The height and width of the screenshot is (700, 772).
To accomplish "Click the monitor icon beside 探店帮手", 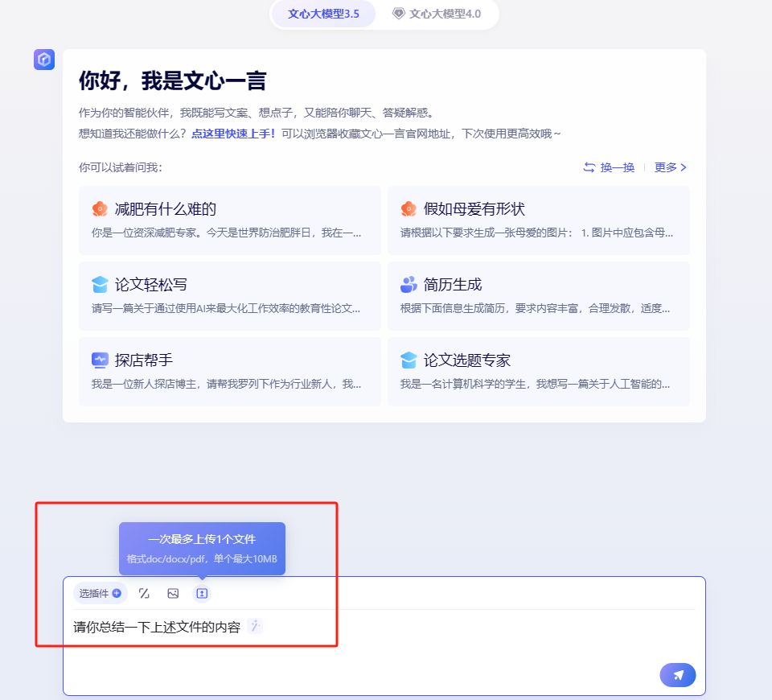I will click(x=100, y=360).
